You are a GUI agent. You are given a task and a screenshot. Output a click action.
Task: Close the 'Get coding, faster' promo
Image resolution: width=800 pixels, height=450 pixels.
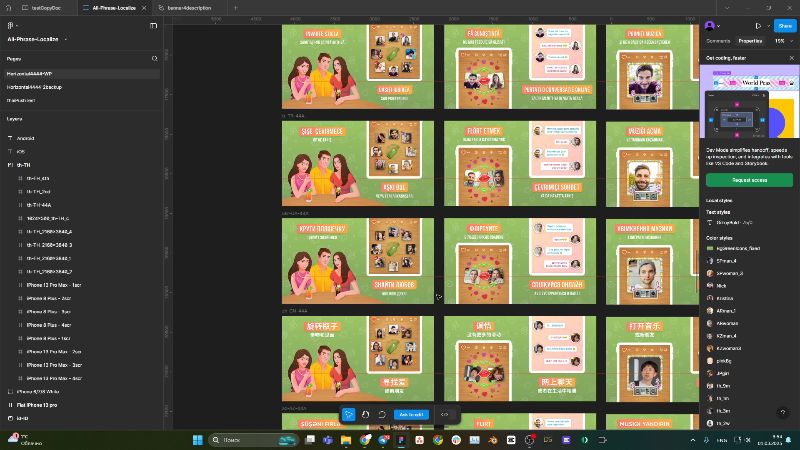(x=792, y=58)
